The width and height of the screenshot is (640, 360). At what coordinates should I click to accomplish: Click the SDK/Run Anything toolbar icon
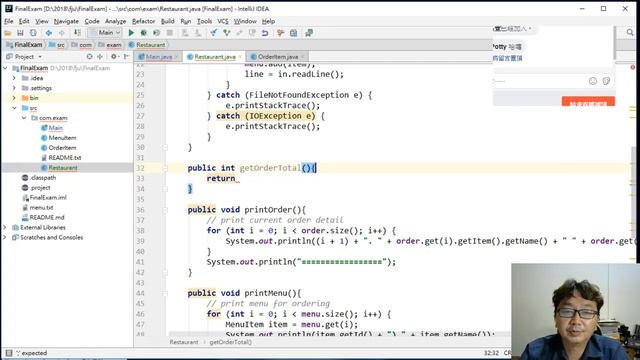309,33
